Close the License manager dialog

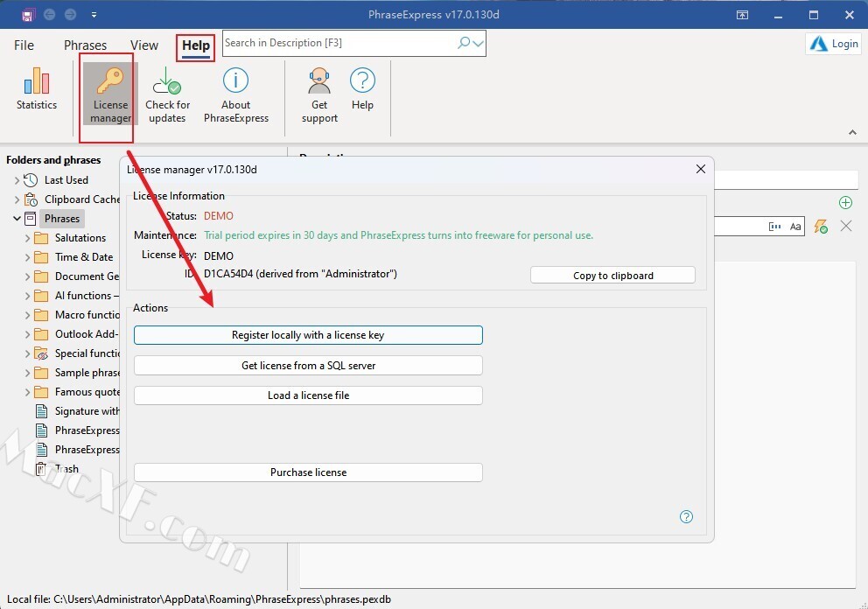click(700, 169)
